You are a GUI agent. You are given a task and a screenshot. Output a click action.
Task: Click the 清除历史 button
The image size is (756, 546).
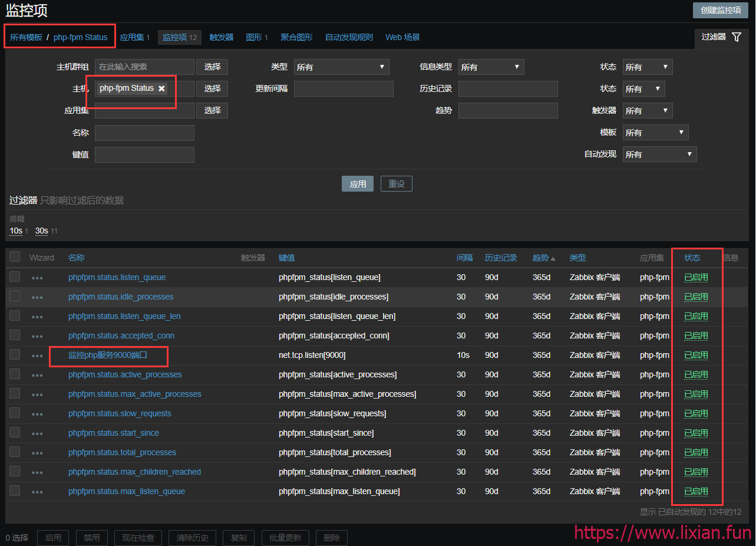193,538
